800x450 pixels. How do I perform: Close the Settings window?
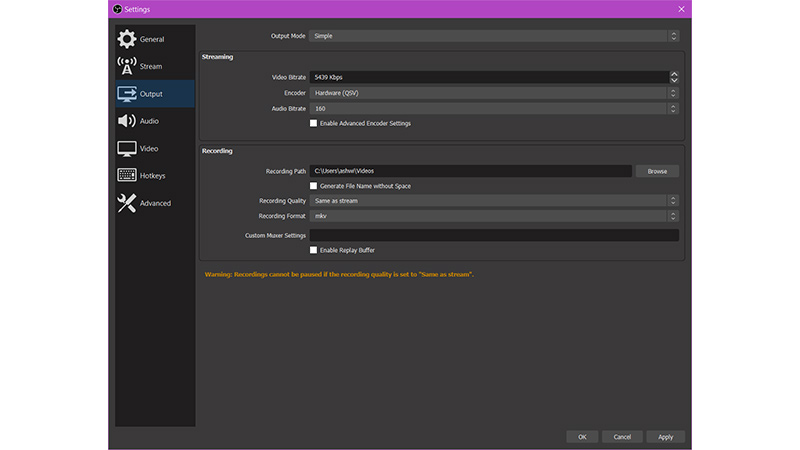tap(681, 9)
